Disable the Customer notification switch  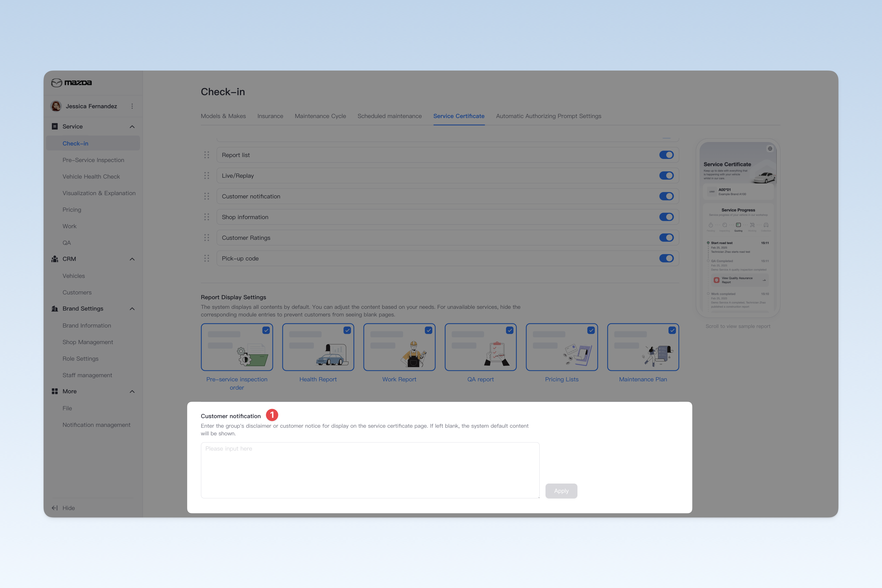[667, 196]
